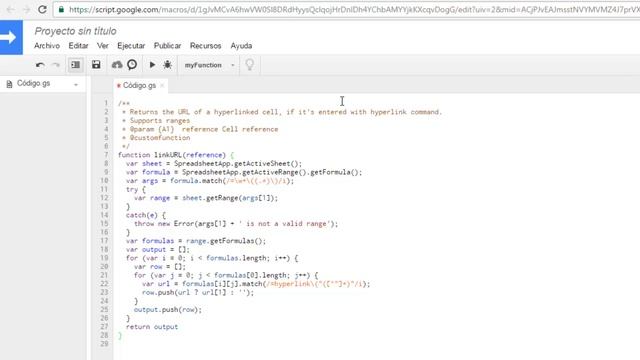Click line number 29 in the gutter
Screen dimensions: 640x360
[x=104, y=344]
